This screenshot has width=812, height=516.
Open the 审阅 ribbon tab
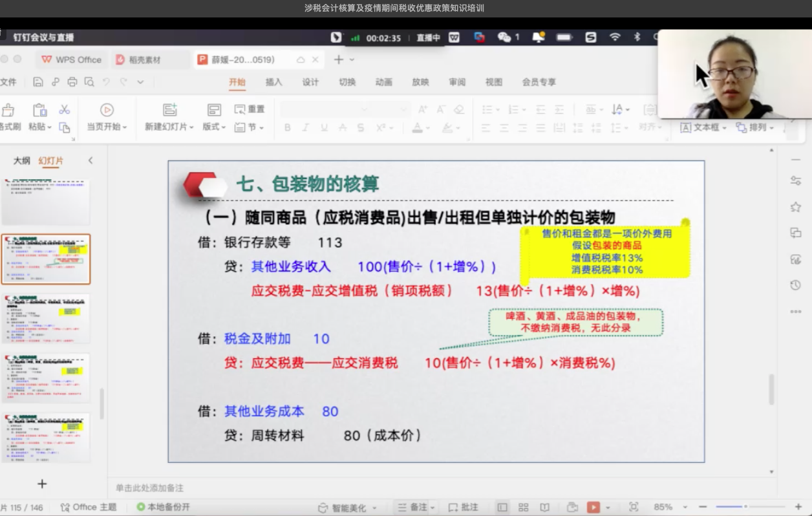tap(457, 82)
